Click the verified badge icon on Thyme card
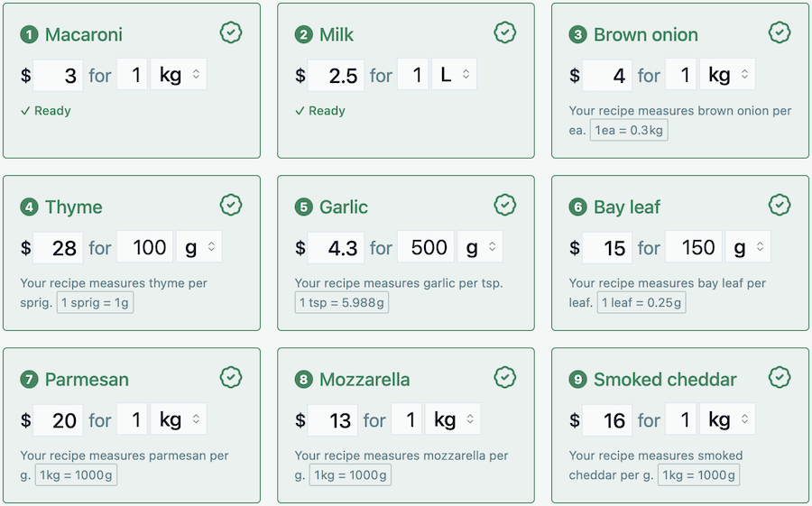This screenshot has height=506, width=812. pyautogui.click(x=231, y=206)
